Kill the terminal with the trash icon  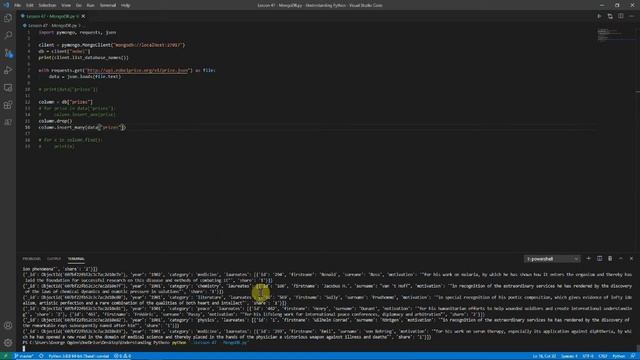pos(610,258)
